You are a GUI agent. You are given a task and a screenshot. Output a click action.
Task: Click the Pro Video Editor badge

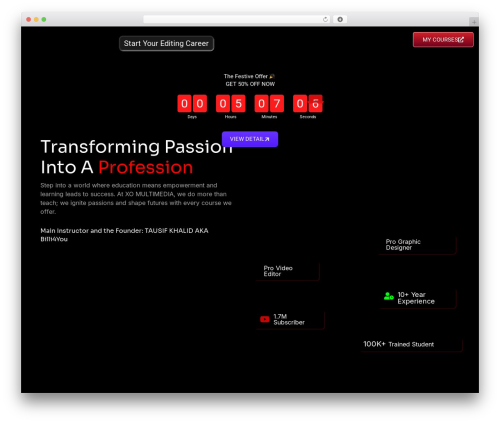pyautogui.click(x=288, y=271)
